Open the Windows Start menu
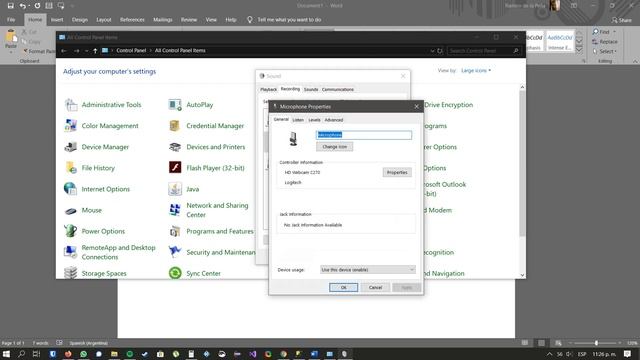The height and width of the screenshot is (360, 640). coord(6,354)
